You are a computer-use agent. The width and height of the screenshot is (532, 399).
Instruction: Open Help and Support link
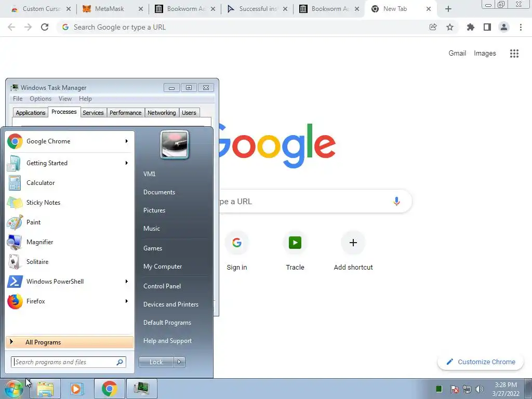[167, 341]
